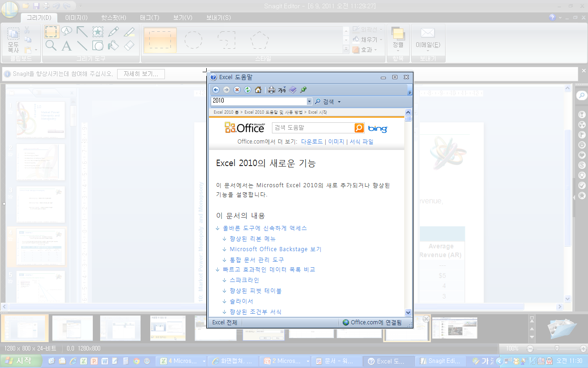Screen dimensions: 588x368
Task: Pick the Selection tool in Snagit drawing tools
Action: click(x=51, y=31)
